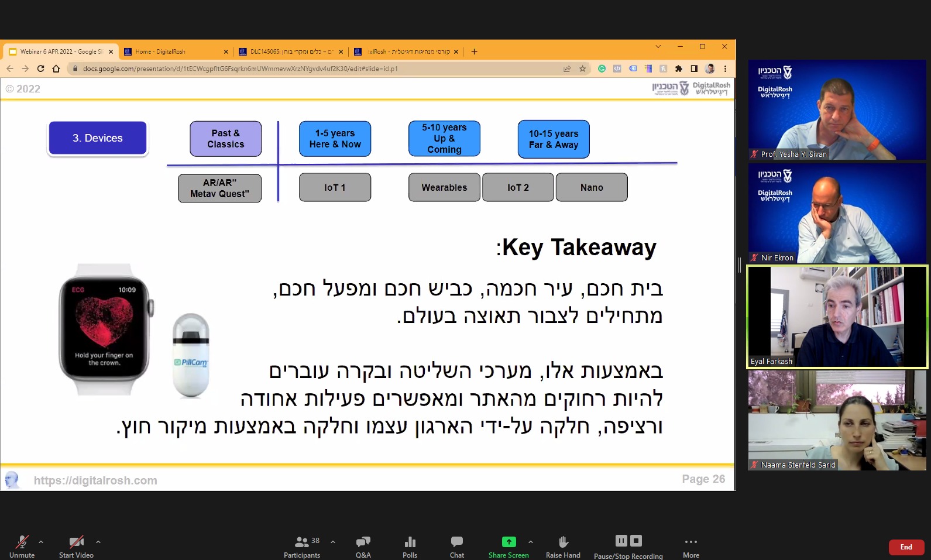Go to browser home page
The width and height of the screenshot is (931, 560).
click(x=56, y=68)
